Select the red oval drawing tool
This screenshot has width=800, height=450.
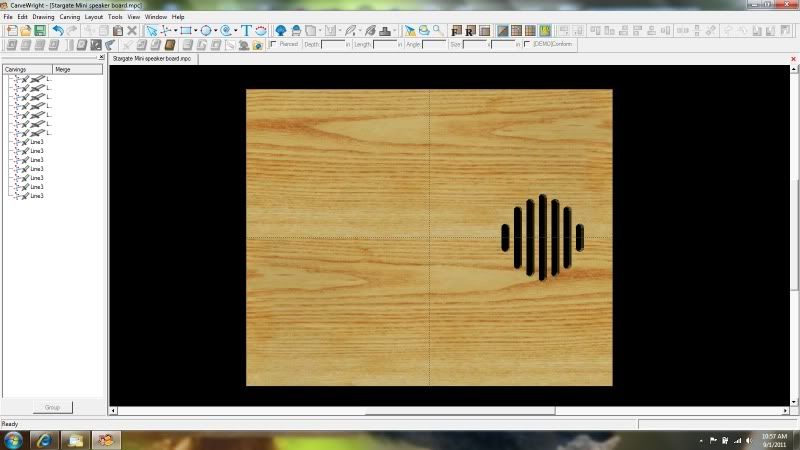[x=261, y=31]
